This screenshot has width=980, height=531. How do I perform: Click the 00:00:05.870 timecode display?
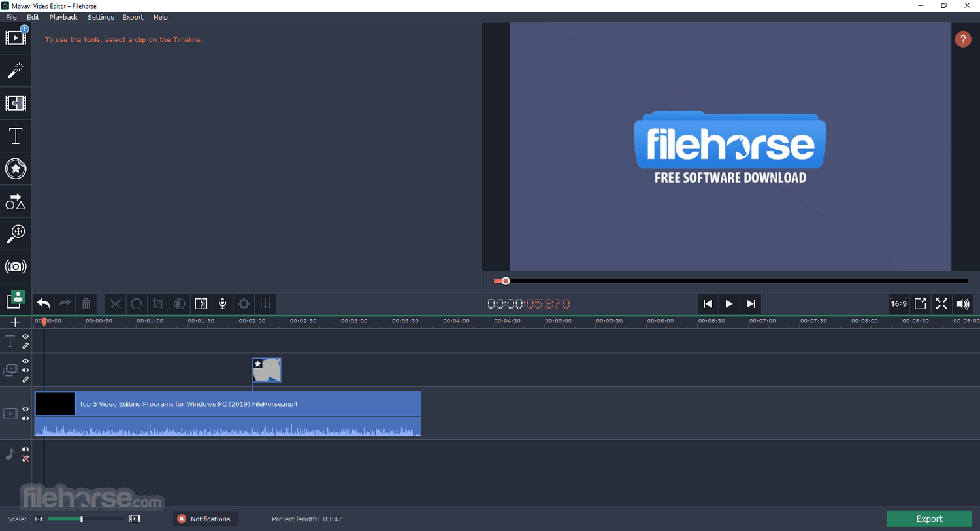[x=529, y=303]
